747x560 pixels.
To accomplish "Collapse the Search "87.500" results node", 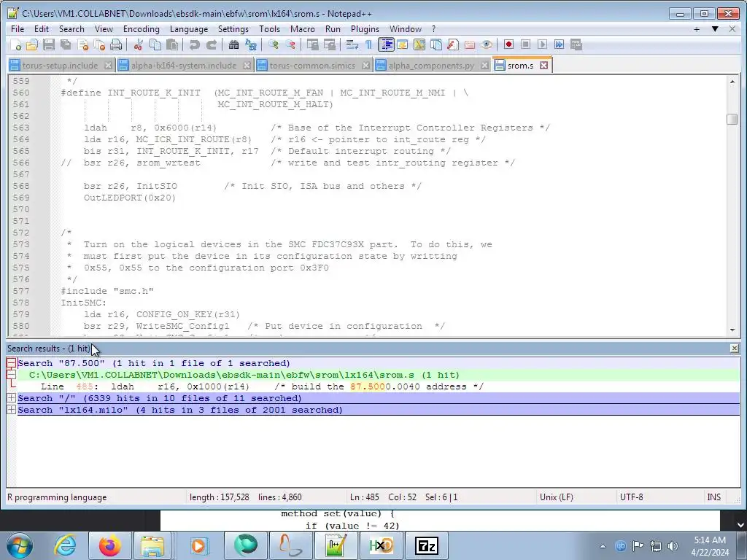I will [x=11, y=363].
